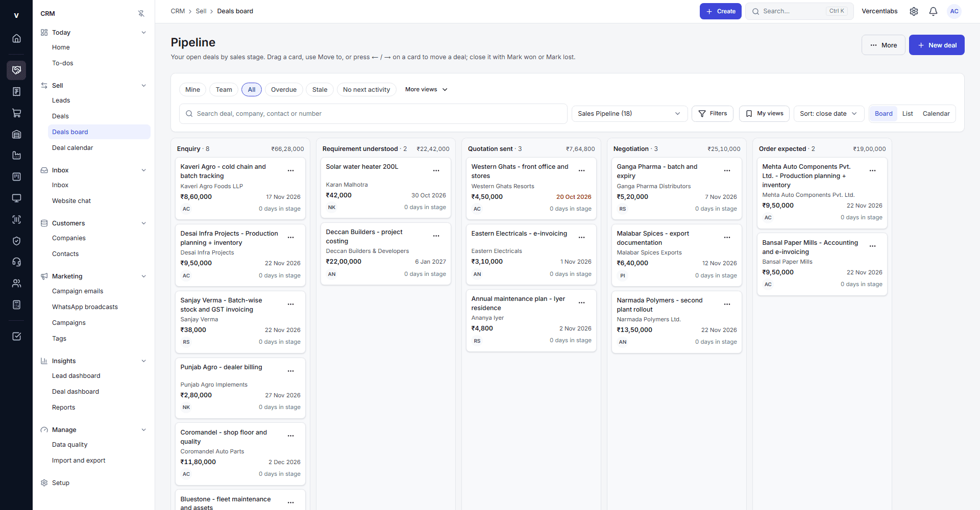The height and width of the screenshot is (510, 980).
Task: Open the home icon in the left rail
Action: pyautogui.click(x=16, y=38)
